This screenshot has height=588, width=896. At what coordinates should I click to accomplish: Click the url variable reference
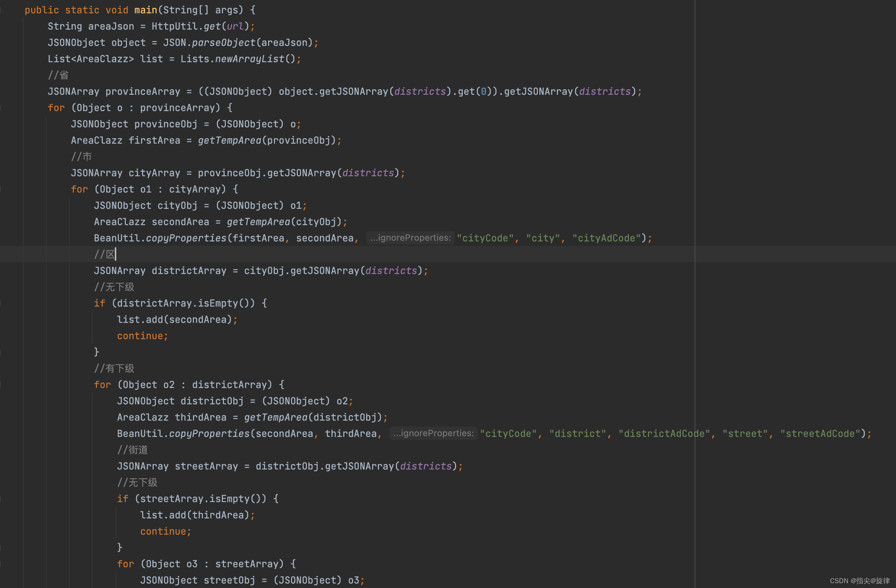(x=235, y=26)
